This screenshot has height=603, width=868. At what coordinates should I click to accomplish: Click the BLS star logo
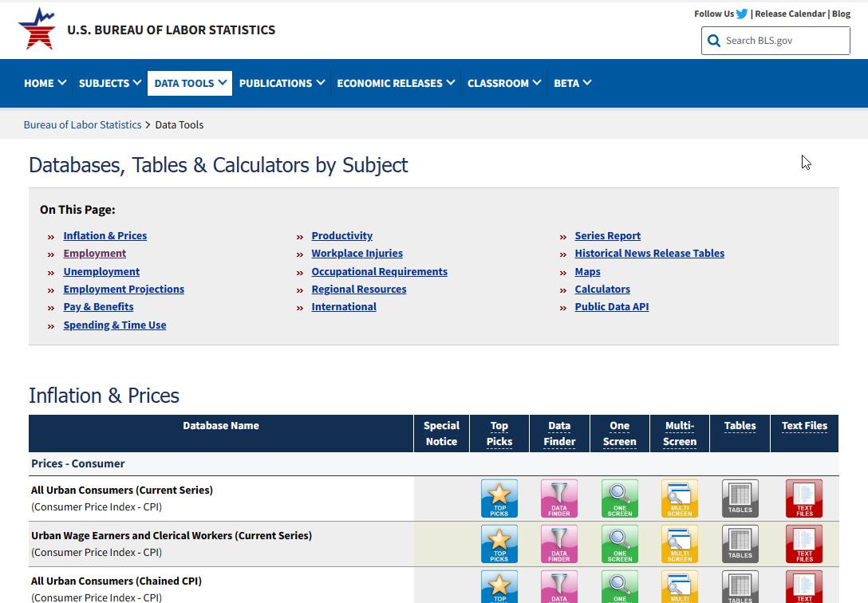[x=37, y=29]
